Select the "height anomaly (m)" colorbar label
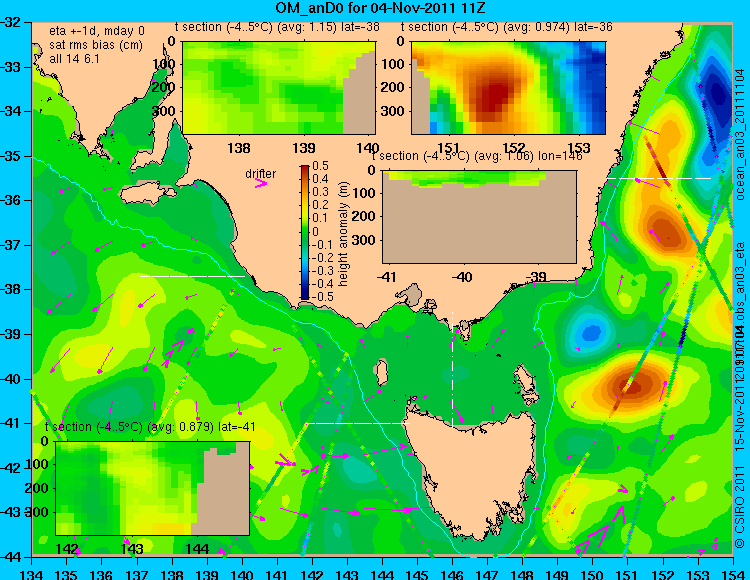 click(x=343, y=234)
